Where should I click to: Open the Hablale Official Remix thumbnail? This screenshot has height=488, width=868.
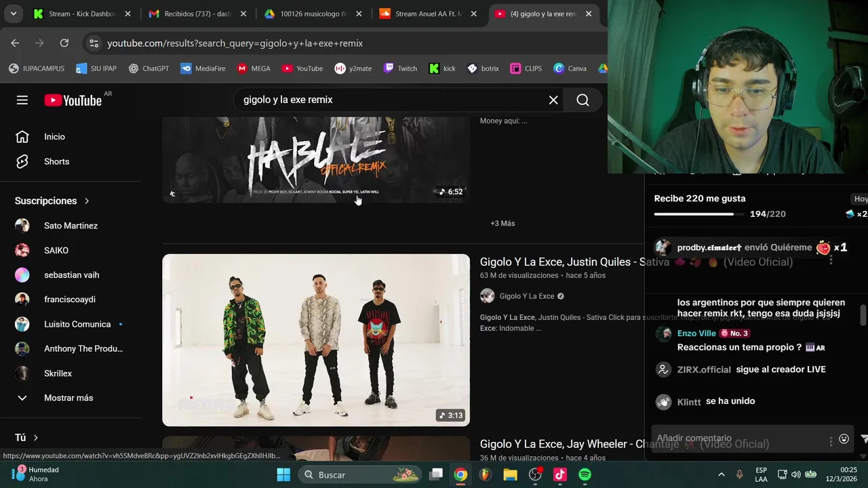click(316, 160)
